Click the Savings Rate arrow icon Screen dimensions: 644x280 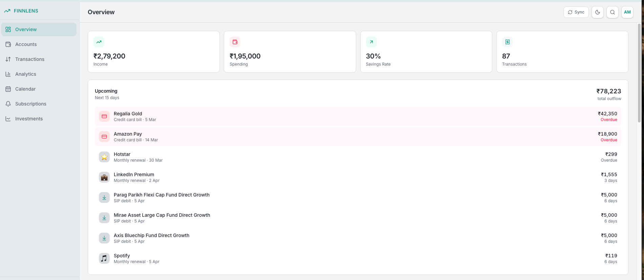[371, 42]
